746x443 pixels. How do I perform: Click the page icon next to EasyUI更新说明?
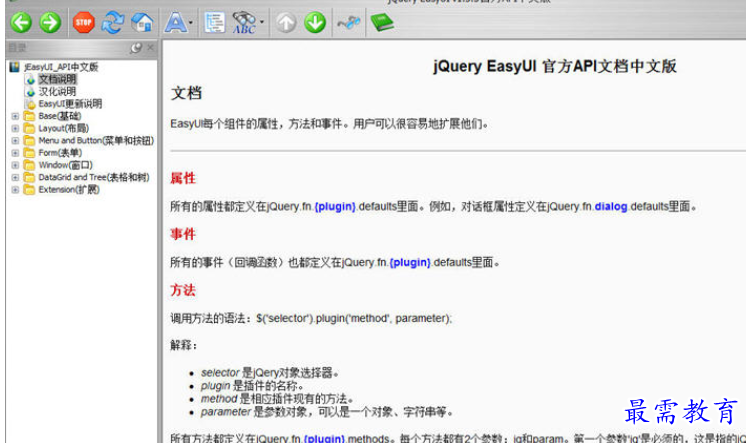[x=30, y=104]
